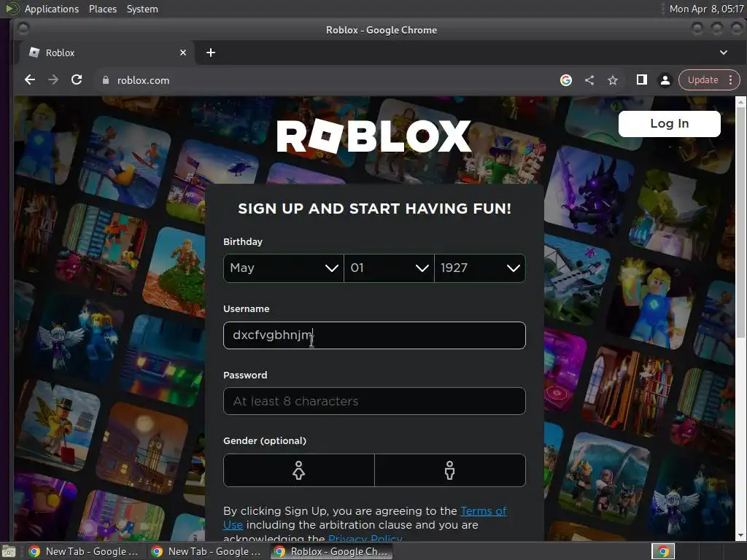Click the Username input field

point(374,335)
